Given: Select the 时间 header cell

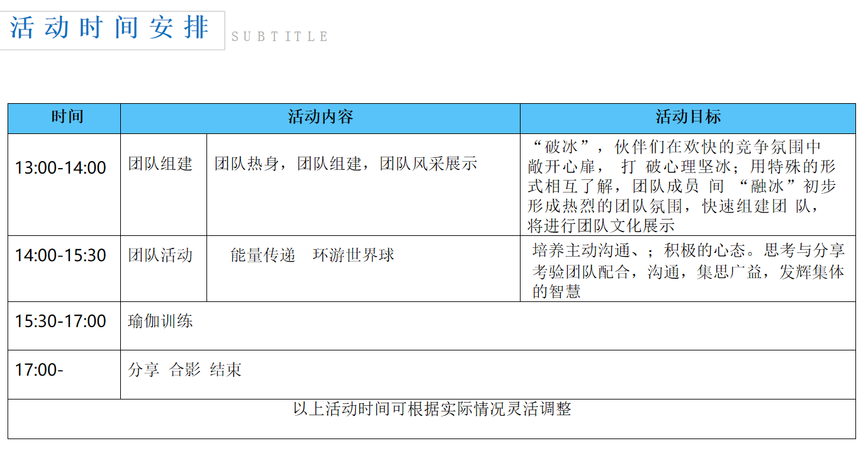Looking at the screenshot, I should [x=64, y=118].
